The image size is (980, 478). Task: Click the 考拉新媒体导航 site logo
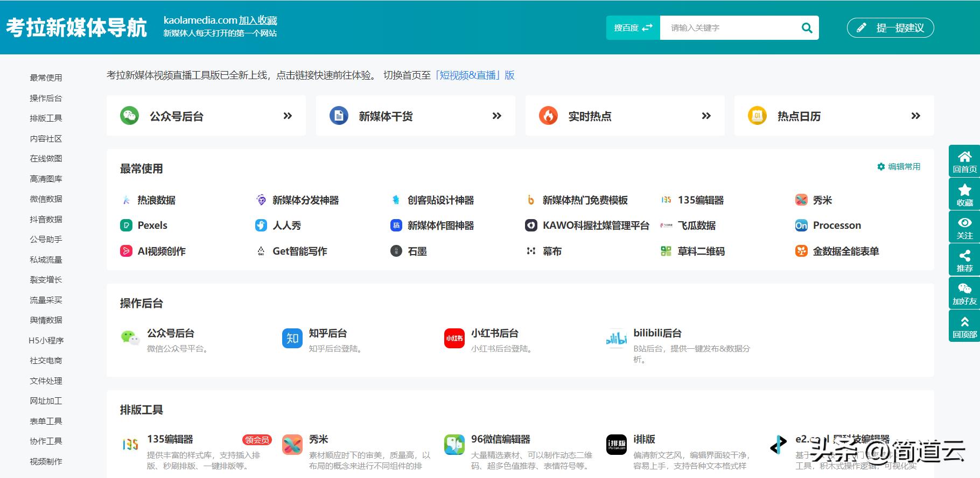(x=76, y=28)
